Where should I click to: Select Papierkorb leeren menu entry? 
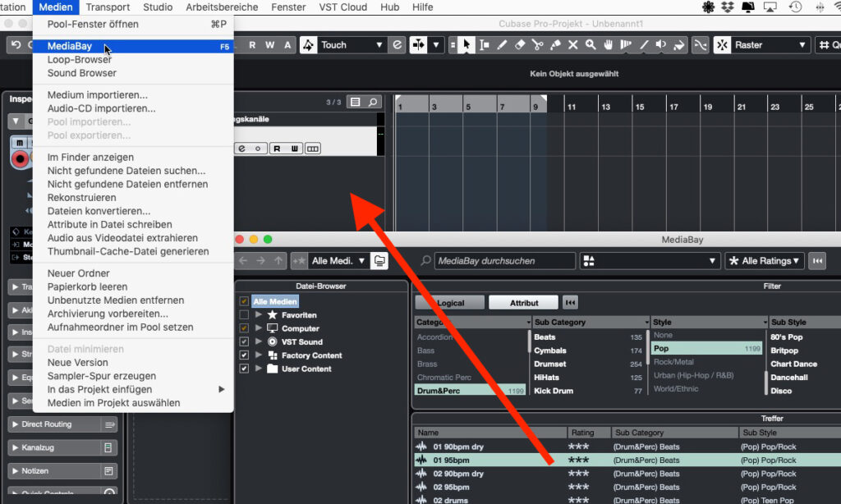tap(133, 286)
